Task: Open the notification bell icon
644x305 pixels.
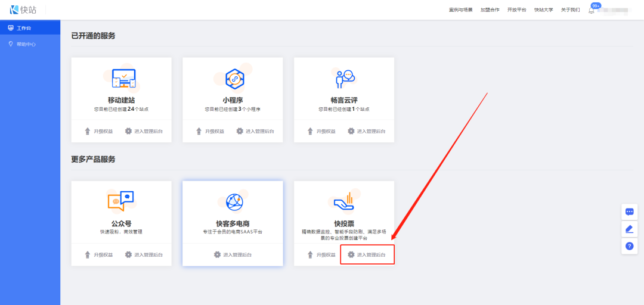Action: (591, 10)
